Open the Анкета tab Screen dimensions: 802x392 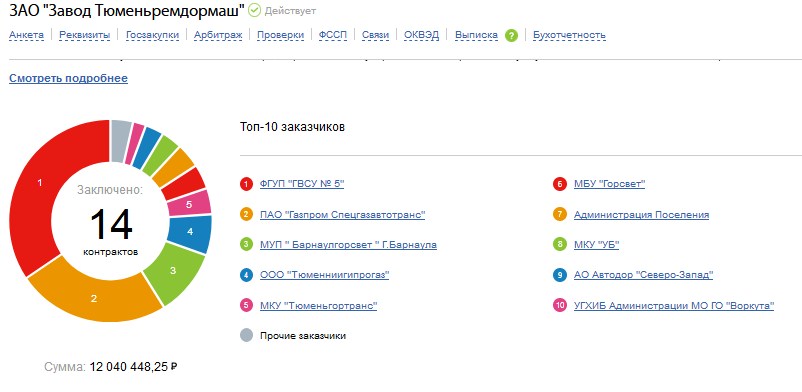27,35
